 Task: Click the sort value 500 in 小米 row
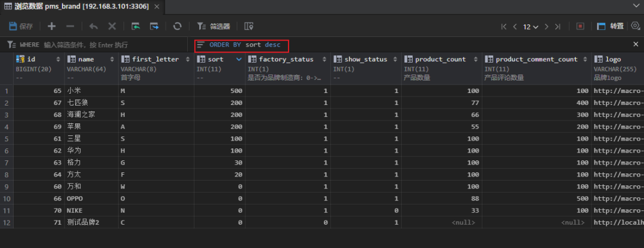tap(219, 91)
